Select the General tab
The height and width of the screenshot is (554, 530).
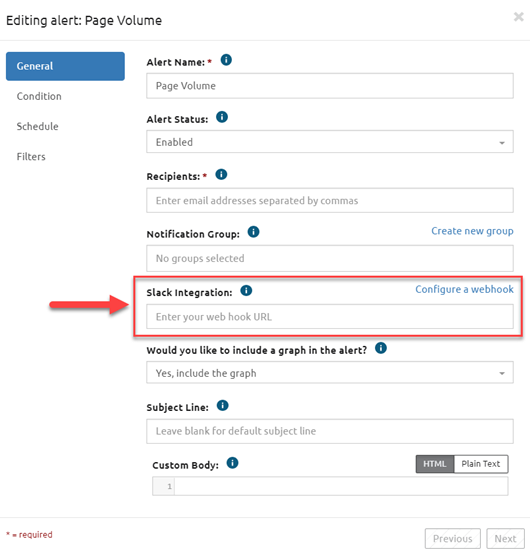(x=65, y=66)
